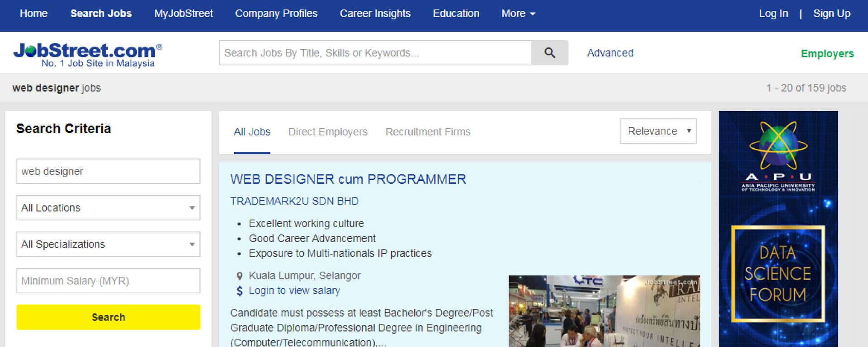
Task: Click the Kuala Lumpur, Selangor location text
Action: pyautogui.click(x=305, y=276)
